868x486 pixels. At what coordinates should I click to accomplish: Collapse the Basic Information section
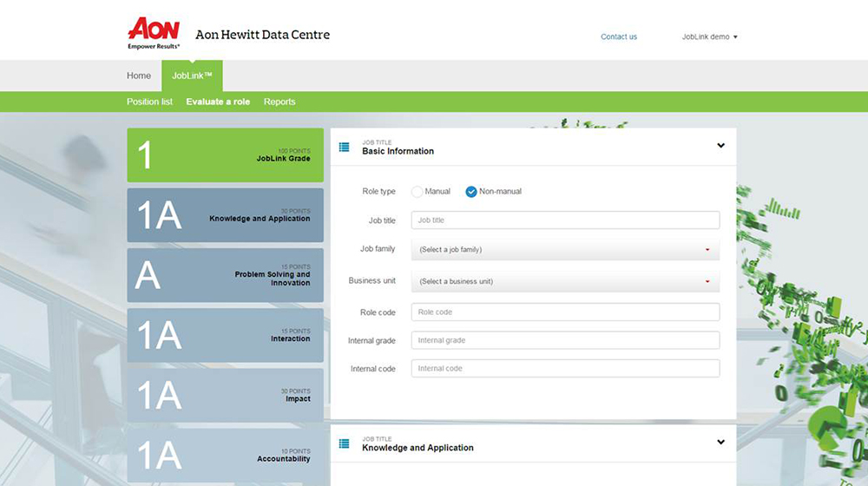click(x=720, y=146)
